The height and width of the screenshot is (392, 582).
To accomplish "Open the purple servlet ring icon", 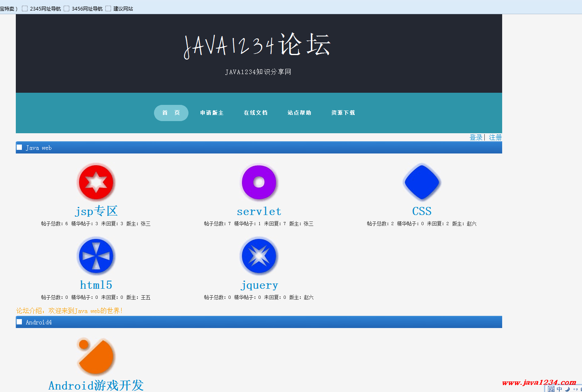I will click(x=259, y=182).
